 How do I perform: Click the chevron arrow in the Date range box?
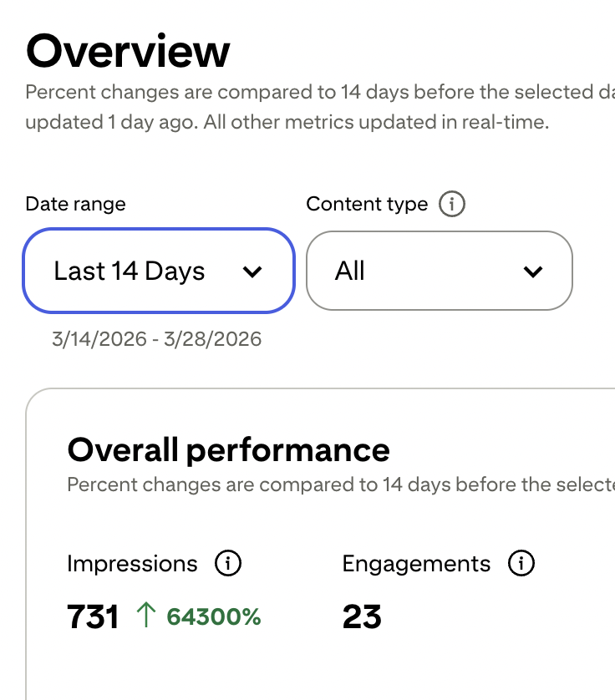[252, 271]
